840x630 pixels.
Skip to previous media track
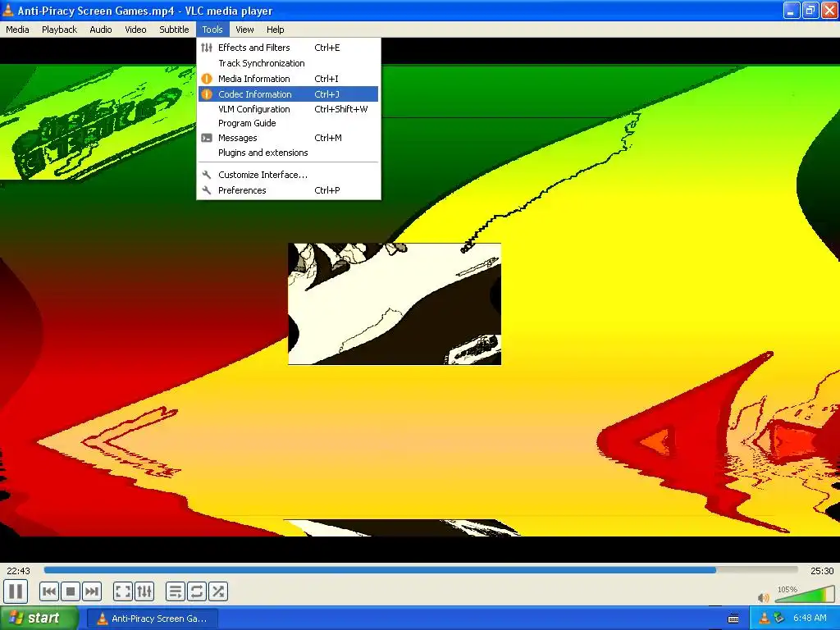(48, 592)
